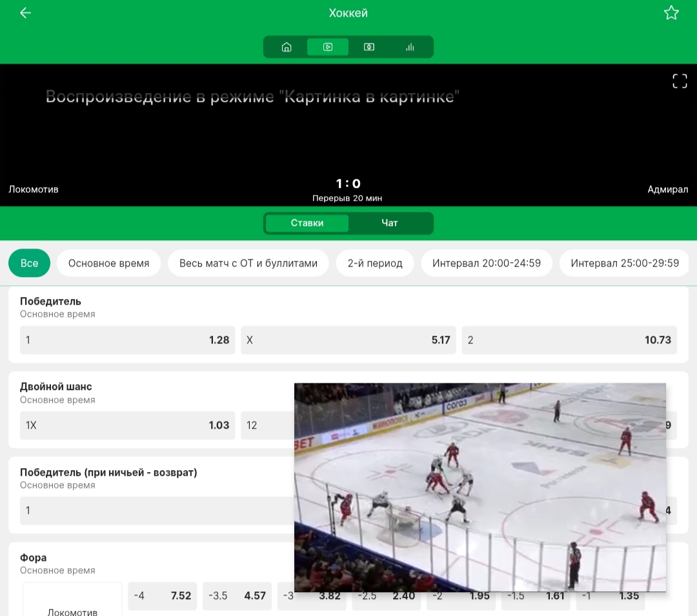Image resolution: width=697 pixels, height=616 pixels.
Task: Open the Home section icon
Action: tap(287, 46)
